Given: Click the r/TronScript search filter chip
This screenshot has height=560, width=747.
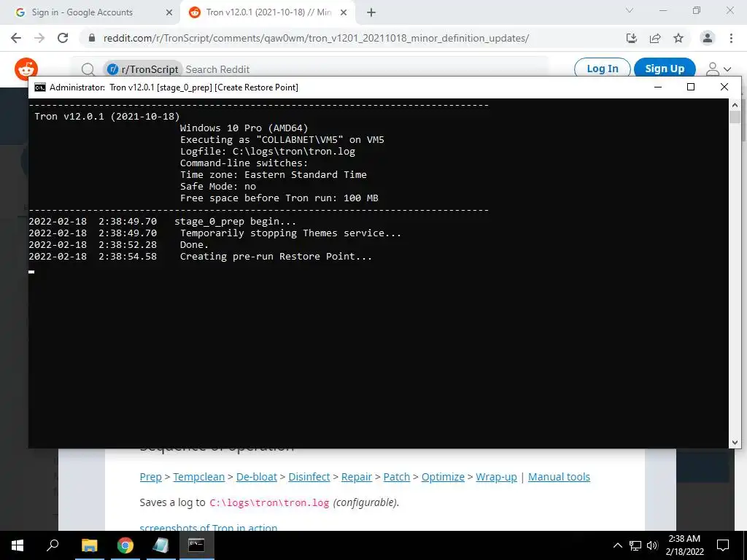Looking at the screenshot, I should coord(143,69).
